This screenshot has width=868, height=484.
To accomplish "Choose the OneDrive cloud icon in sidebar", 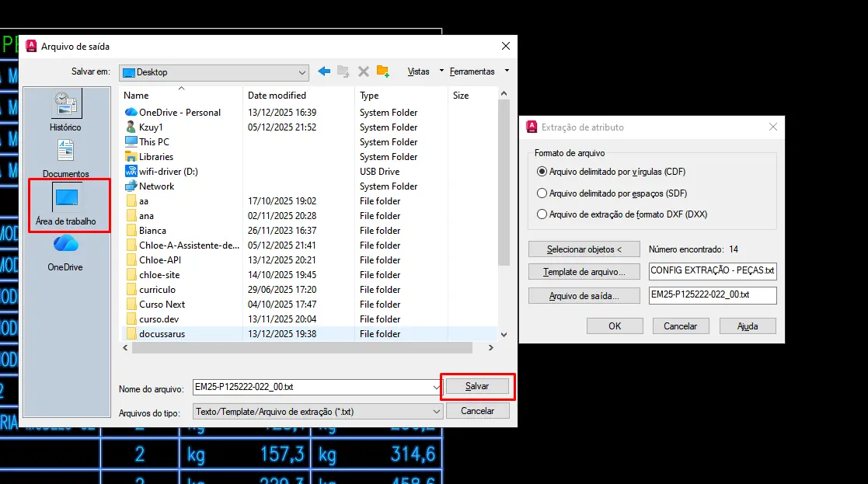I will click(x=65, y=251).
